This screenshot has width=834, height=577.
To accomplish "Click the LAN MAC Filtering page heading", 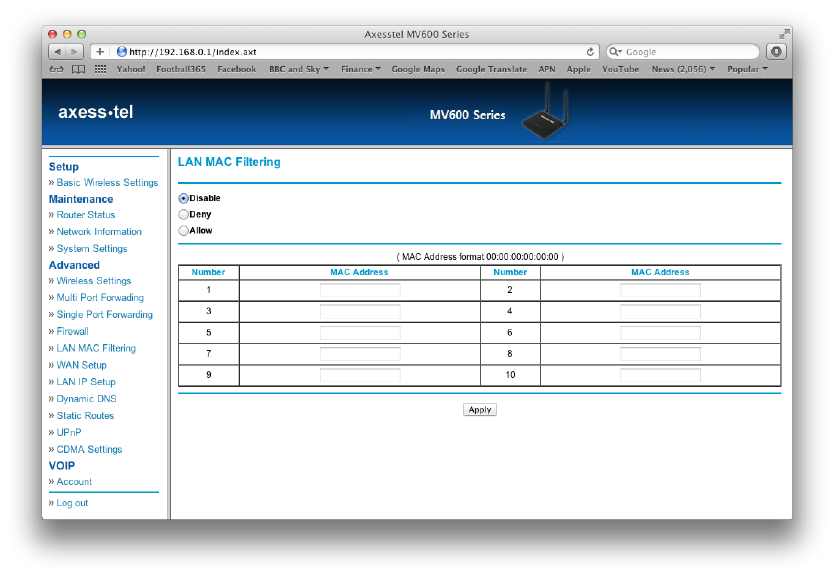I will (x=229, y=162).
